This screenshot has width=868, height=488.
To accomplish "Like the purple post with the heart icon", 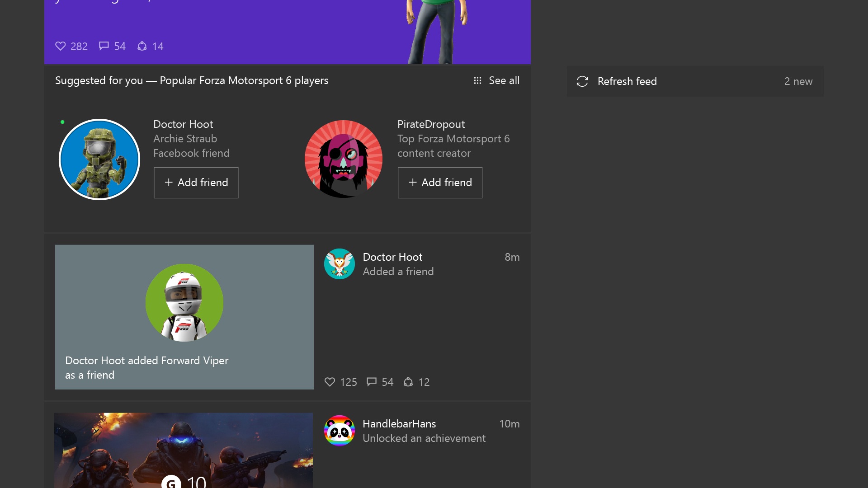I will [x=61, y=46].
